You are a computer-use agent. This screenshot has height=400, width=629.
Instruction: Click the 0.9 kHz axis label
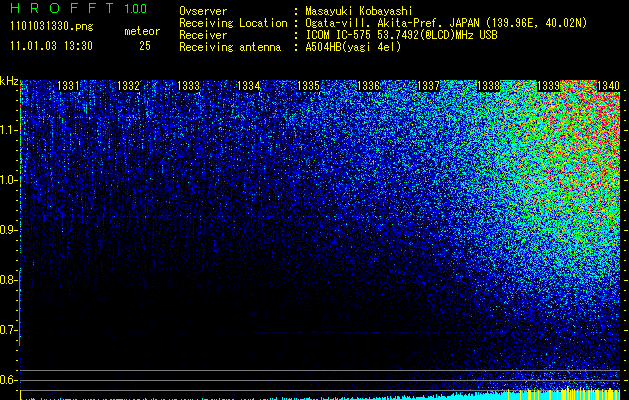pyautogui.click(x=9, y=230)
